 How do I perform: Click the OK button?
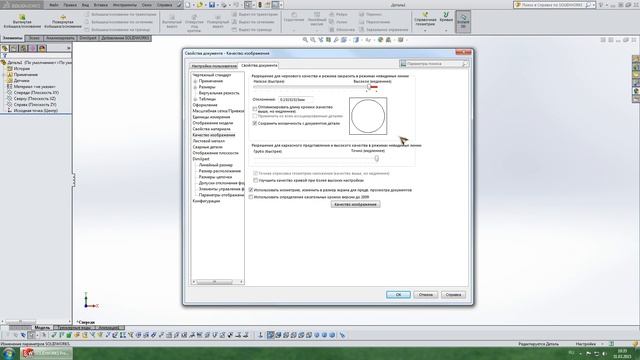point(398,294)
